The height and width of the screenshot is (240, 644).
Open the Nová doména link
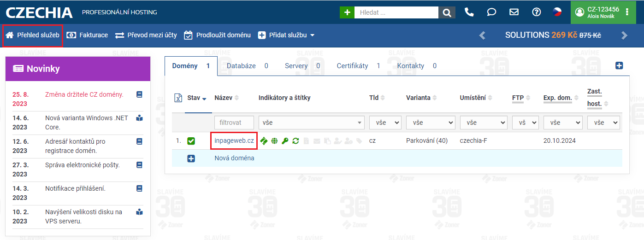tap(234, 158)
